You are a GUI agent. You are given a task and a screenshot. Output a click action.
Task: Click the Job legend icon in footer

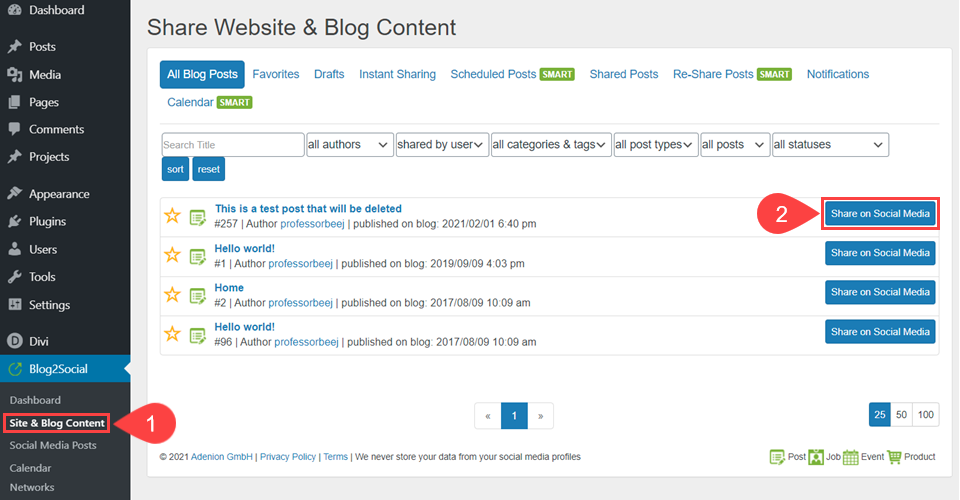coord(816,457)
